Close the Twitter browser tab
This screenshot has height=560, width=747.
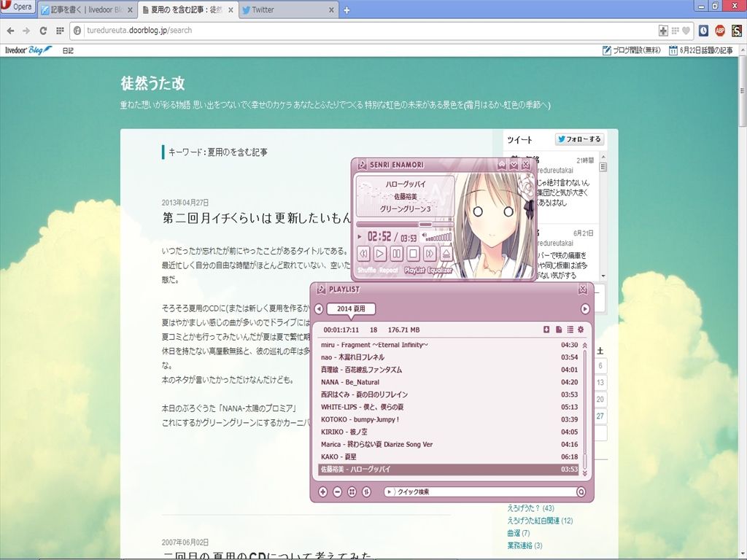point(332,9)
